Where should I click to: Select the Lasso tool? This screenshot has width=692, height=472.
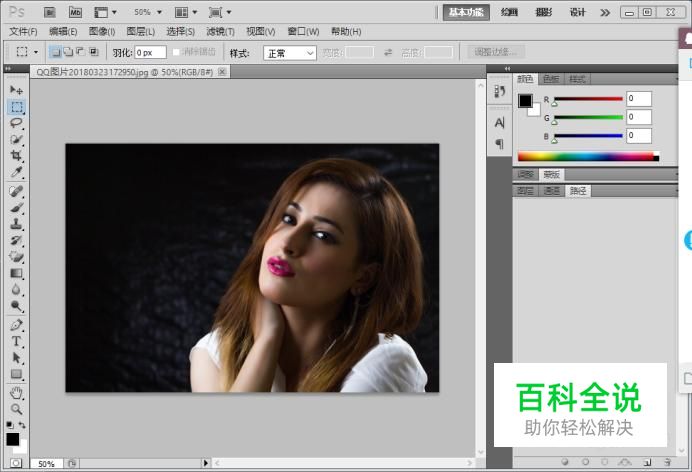pos(16,123)
